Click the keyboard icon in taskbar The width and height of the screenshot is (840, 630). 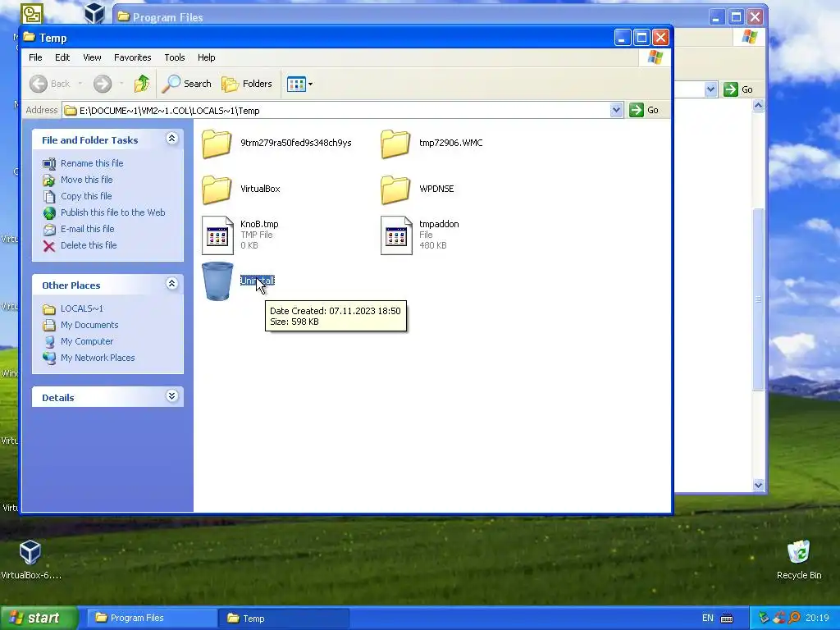point(727,619)
